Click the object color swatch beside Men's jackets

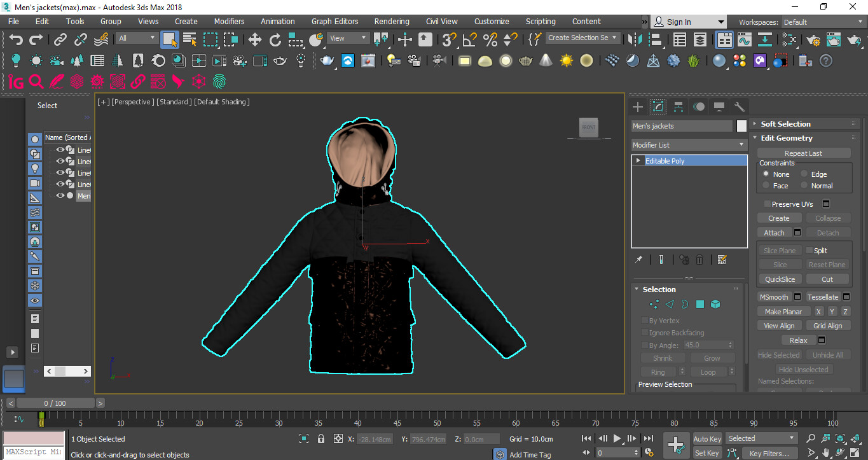741,126
